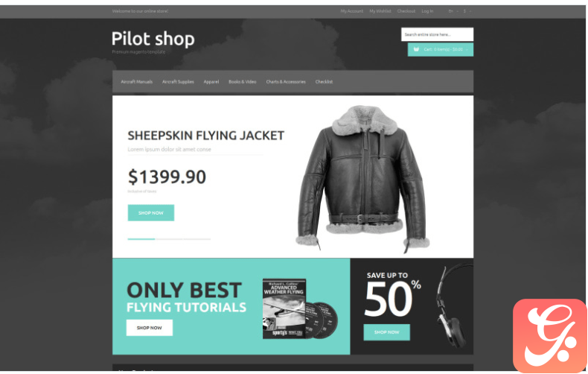Open the Pilot shop logo homepage
The width and height of the screenshot is (588, 374).
point(153,39)
